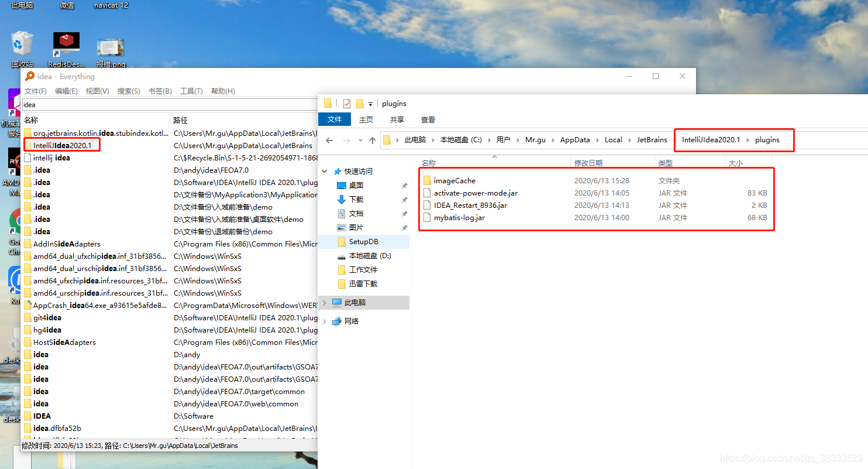This screenshot has height=469, width=868.
Task: Click the Everything search box containing 'idea'
Action: [170, 105]
